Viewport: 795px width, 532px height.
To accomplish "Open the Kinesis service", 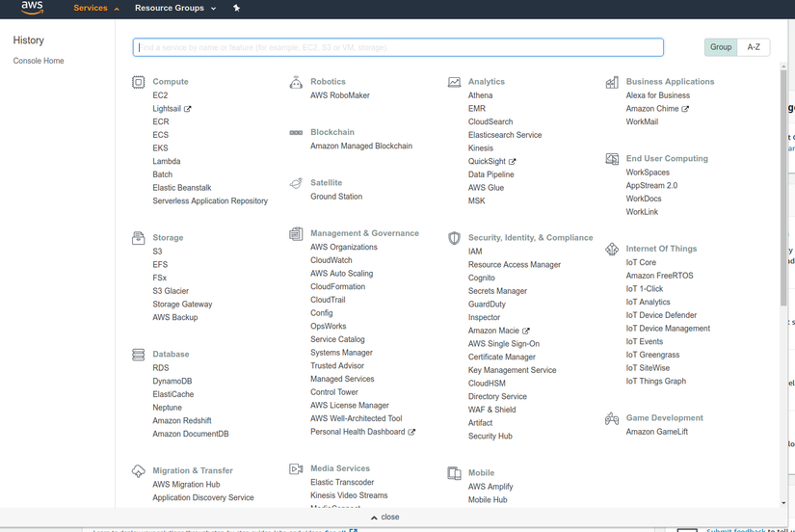I will click(x=481, y=148).
